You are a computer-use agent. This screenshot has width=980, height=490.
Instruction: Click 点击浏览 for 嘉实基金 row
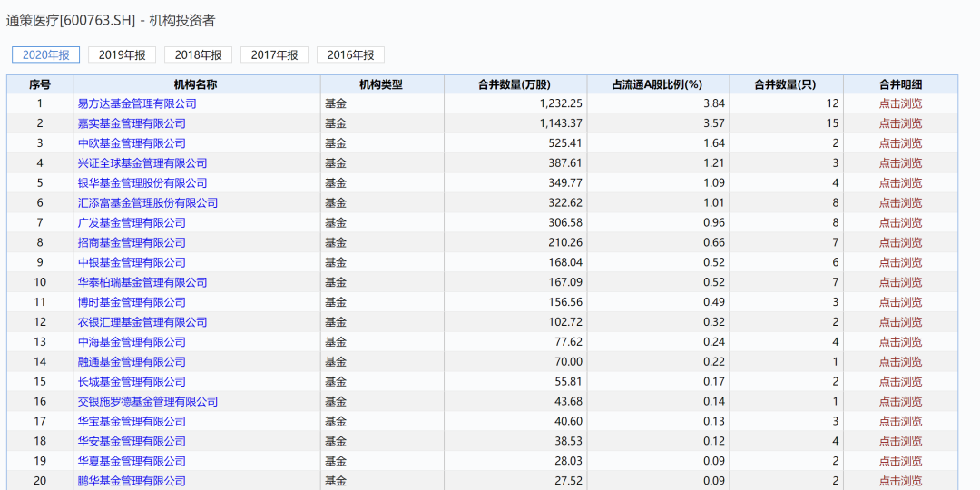click(901, 123)
